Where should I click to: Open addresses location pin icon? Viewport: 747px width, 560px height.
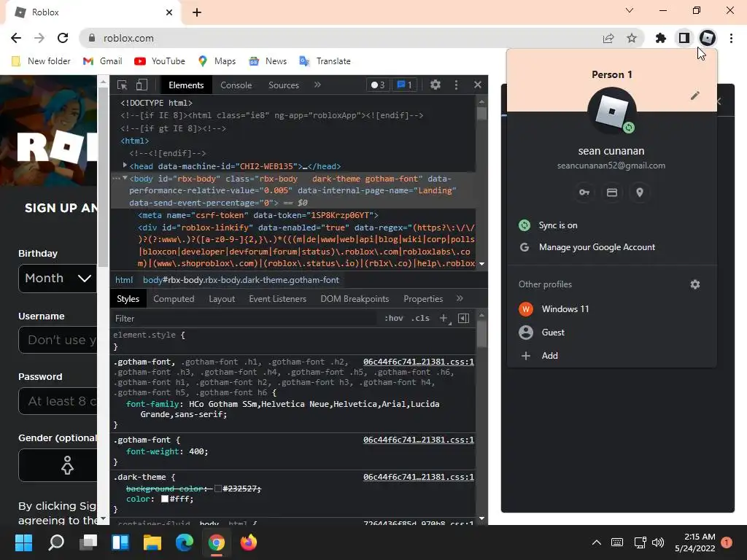click(639, 192)
